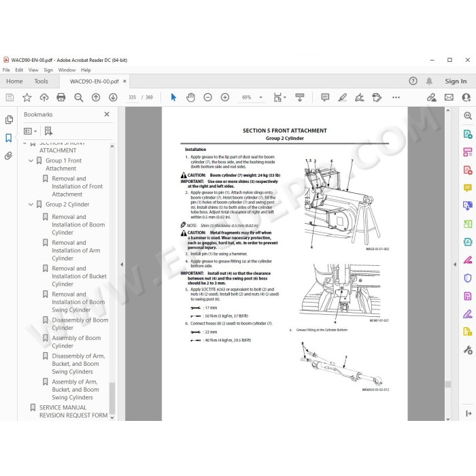Toggle the Bookmarks panel icon

[x=8, y=138]
